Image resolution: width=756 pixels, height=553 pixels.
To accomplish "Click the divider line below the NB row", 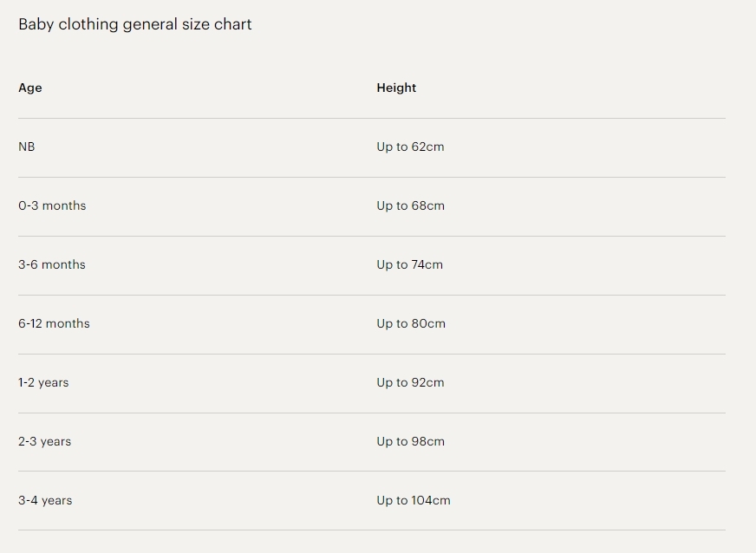I will coord(371,177).
